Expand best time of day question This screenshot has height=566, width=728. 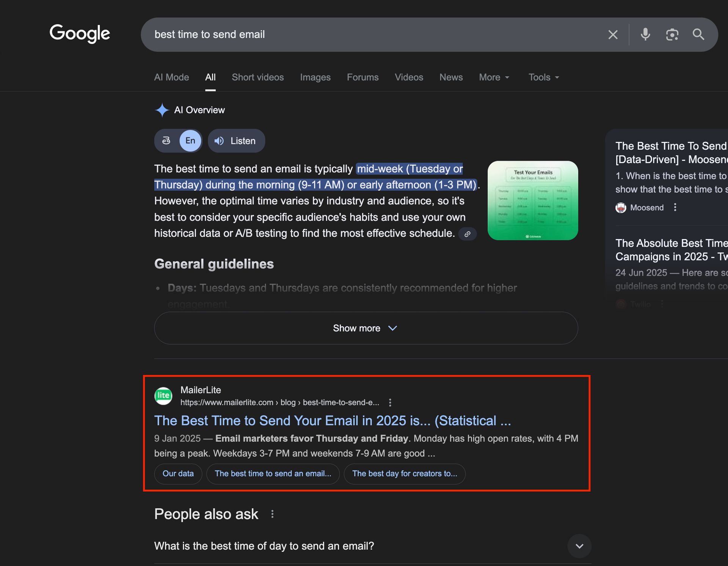[x=579, y=546]
